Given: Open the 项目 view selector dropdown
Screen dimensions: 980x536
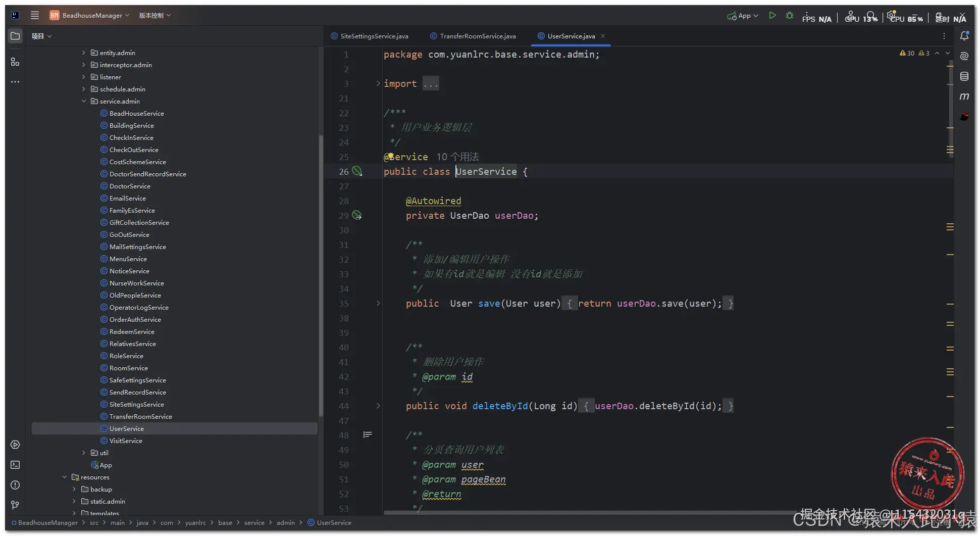Looking at the screenshot, I should [x=41, y=36].
